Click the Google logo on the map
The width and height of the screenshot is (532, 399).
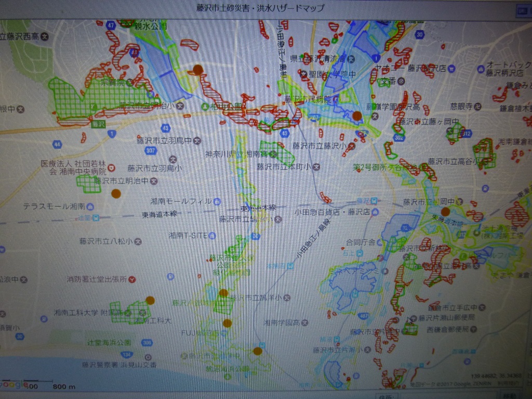coord(14,384)
